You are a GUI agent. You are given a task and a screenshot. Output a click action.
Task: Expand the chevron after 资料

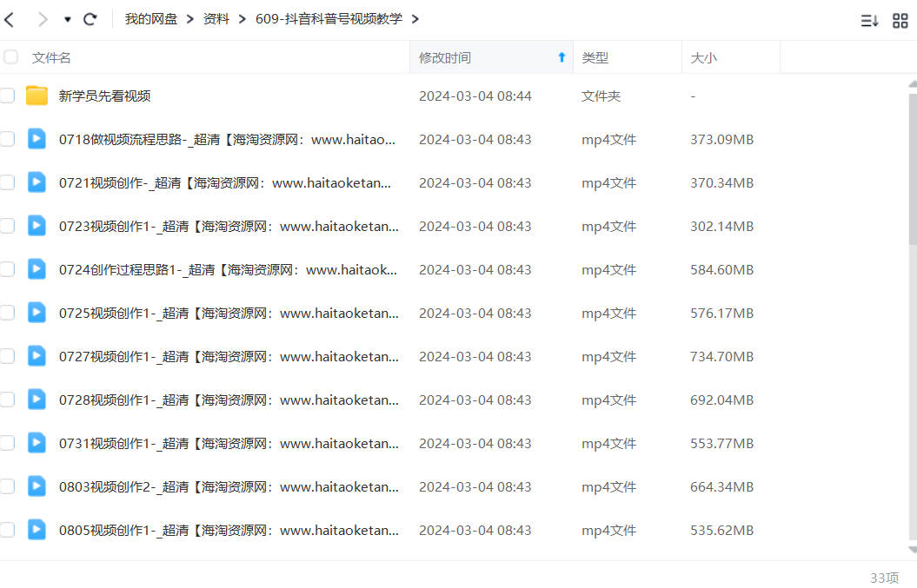point(243,19)
